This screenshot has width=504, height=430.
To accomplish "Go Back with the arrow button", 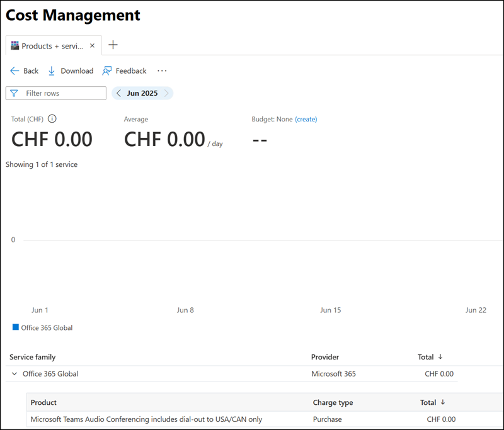I will (x=24, y=71).
